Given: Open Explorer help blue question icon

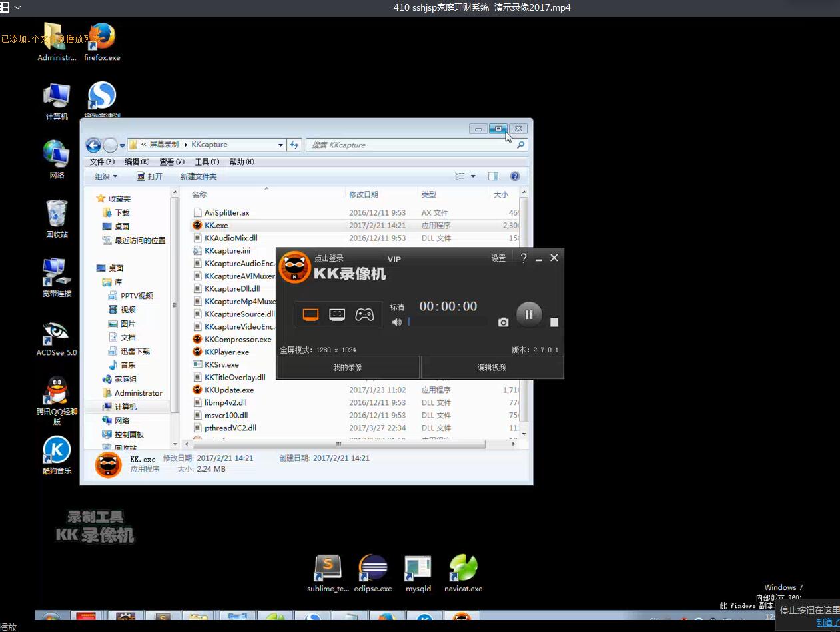Looking at the screenshot, I should [x=515, y=176].
